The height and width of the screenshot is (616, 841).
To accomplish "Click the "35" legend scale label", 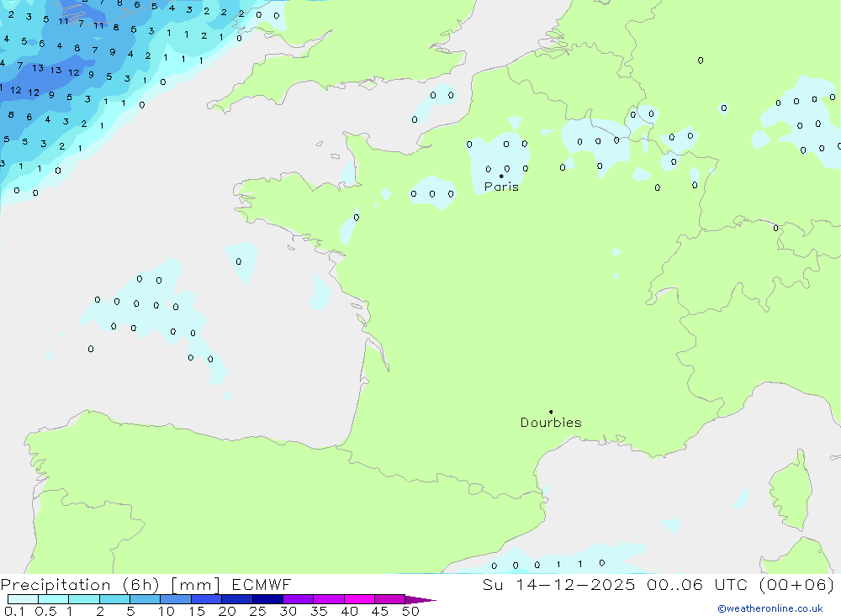I will [319, 611].
